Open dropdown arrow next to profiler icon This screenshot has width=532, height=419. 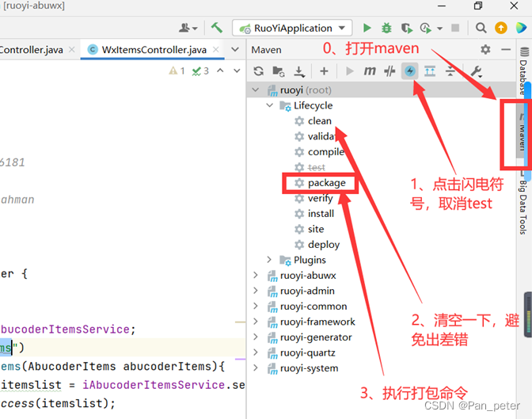coord(439,29)
